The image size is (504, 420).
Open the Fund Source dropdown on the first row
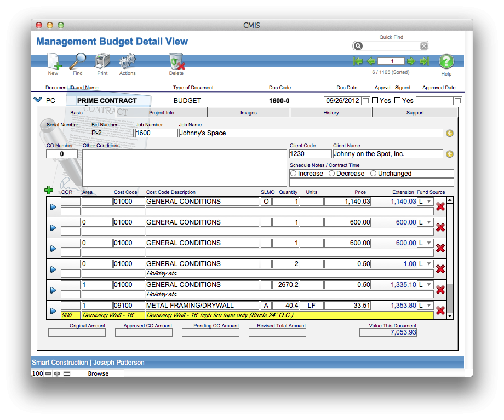point(429,201)
